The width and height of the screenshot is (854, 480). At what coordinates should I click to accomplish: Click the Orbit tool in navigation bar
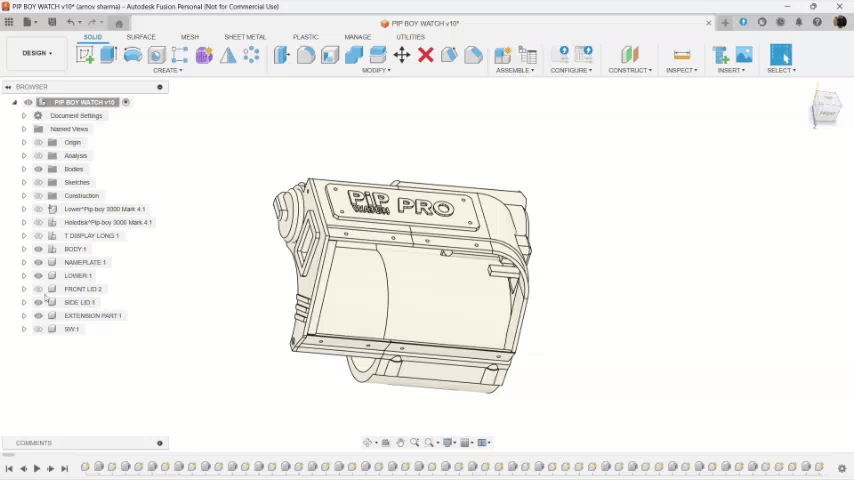tap(368, 442)
